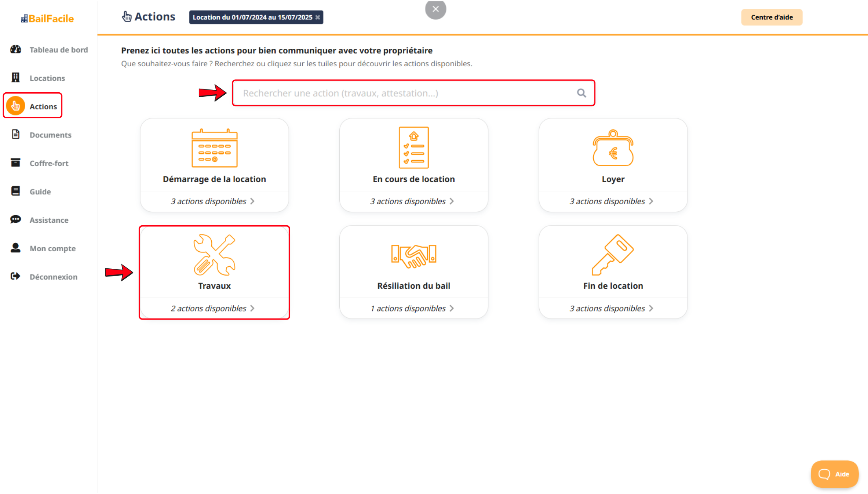Open Mon compte in the sidebar
868x494 pixels.
click(x=52, y=248)
